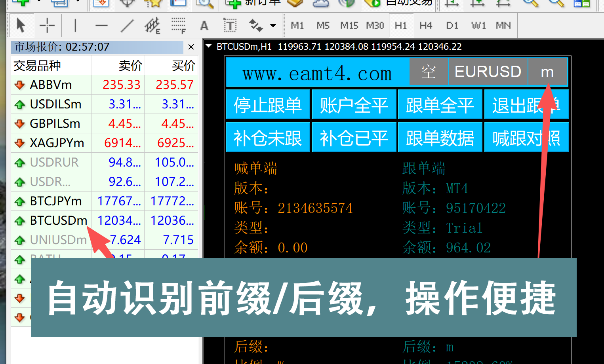Select the Fibonacci retracement tool
The height and width of the screenshot is (364, 604).
pos(178,26)
